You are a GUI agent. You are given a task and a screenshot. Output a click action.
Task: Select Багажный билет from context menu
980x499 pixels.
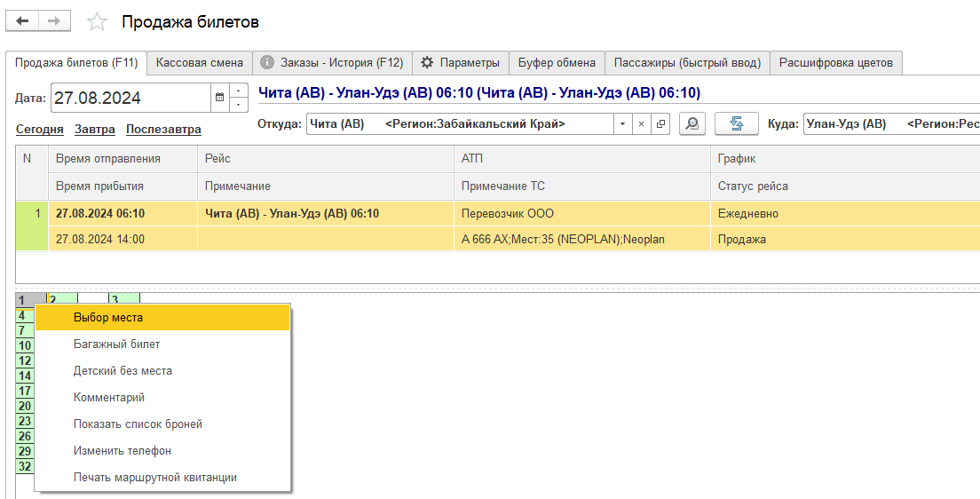[x=116, y=345]
